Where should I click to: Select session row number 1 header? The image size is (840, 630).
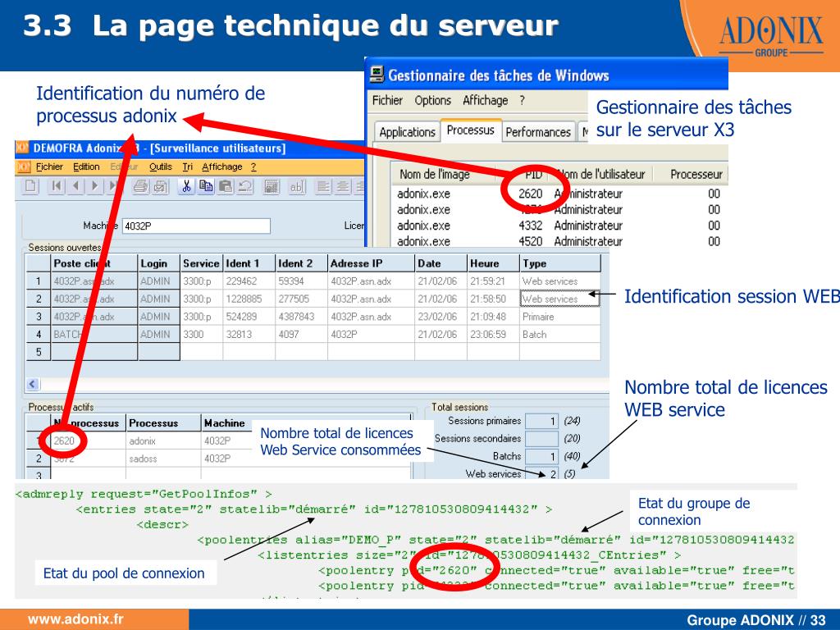38,281
